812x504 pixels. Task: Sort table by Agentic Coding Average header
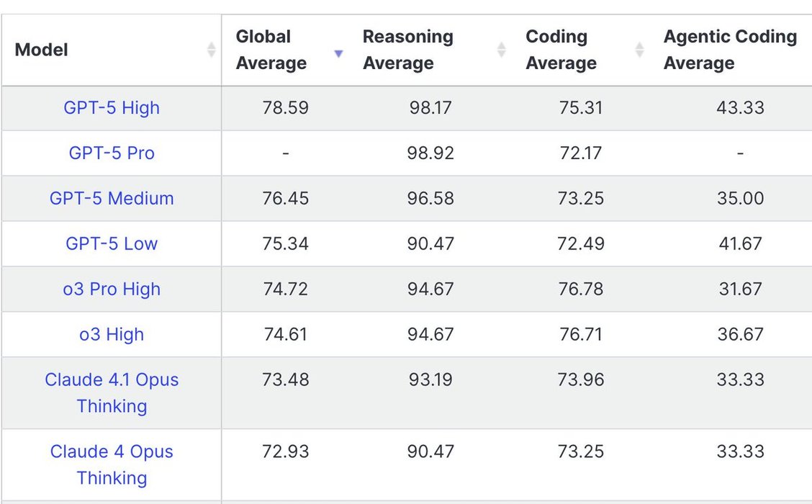point(730,50)
